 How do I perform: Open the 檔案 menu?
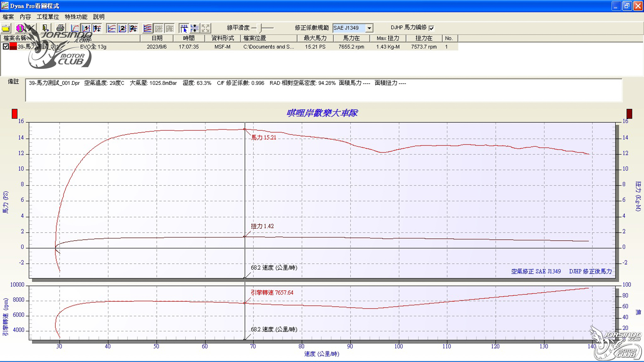(8, 17)
